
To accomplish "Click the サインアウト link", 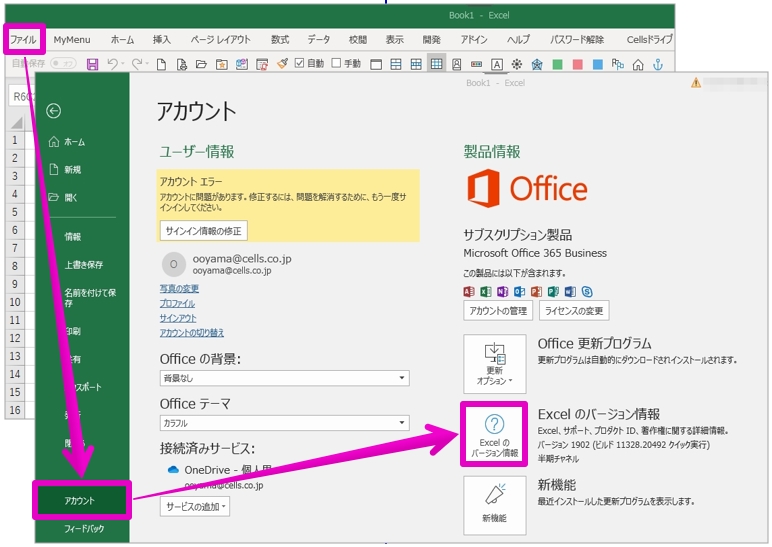I will [x=178, y=318].
